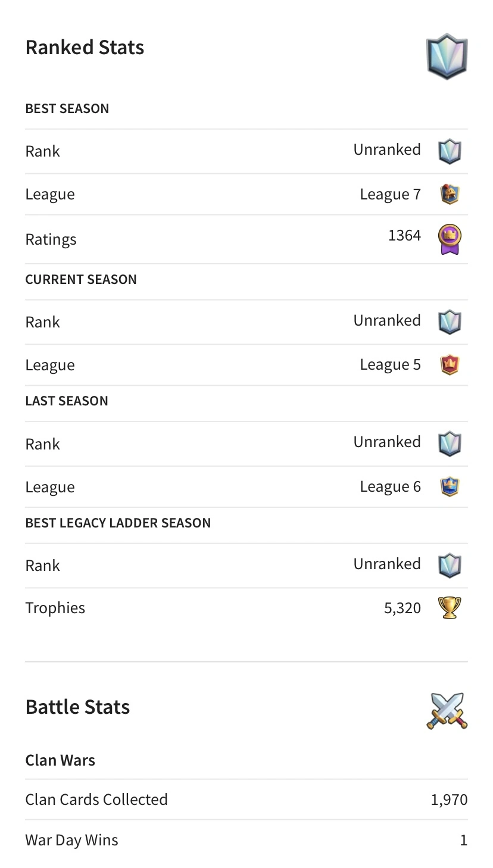Click the War Day Wins row label
493x868 pixels.
71,840
